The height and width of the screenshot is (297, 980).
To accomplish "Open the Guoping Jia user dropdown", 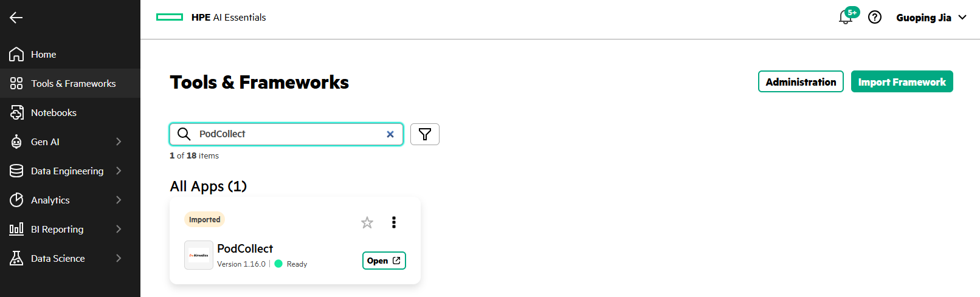I will (x=931, y=18).
